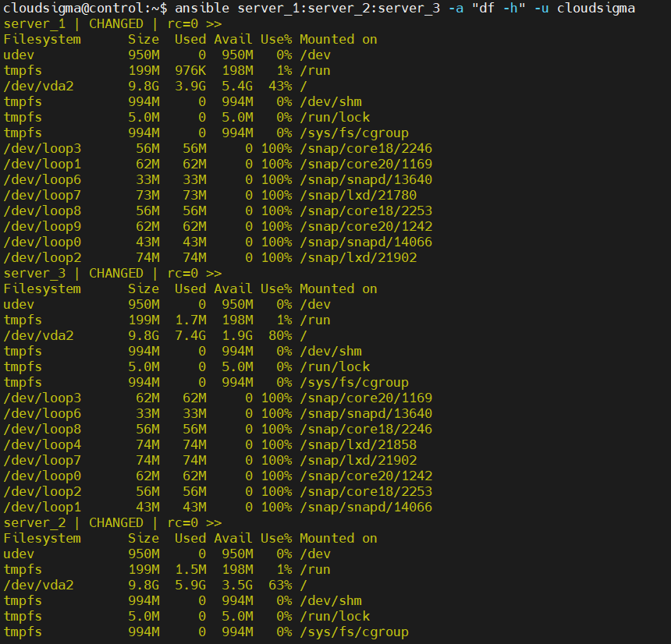Click /snap/core18/2246 in server_3 output
Viewport: 671px width, 644px height.
pyautogui.click(x=366, y=430)
